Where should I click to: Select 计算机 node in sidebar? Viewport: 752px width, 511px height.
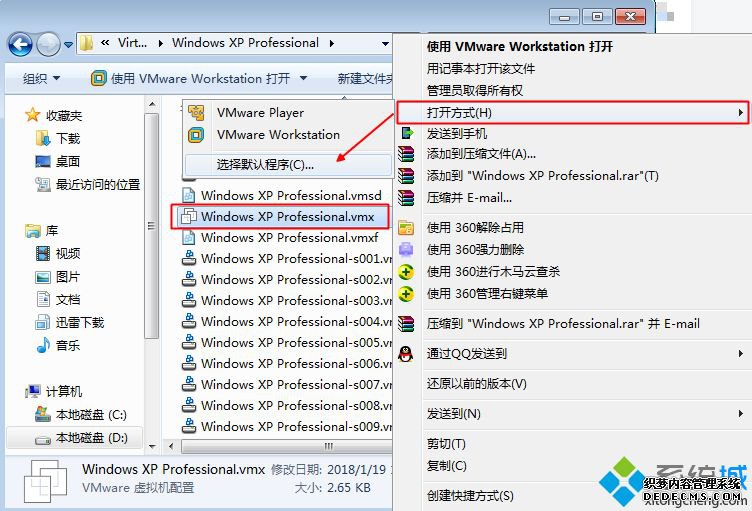point(54,392)
